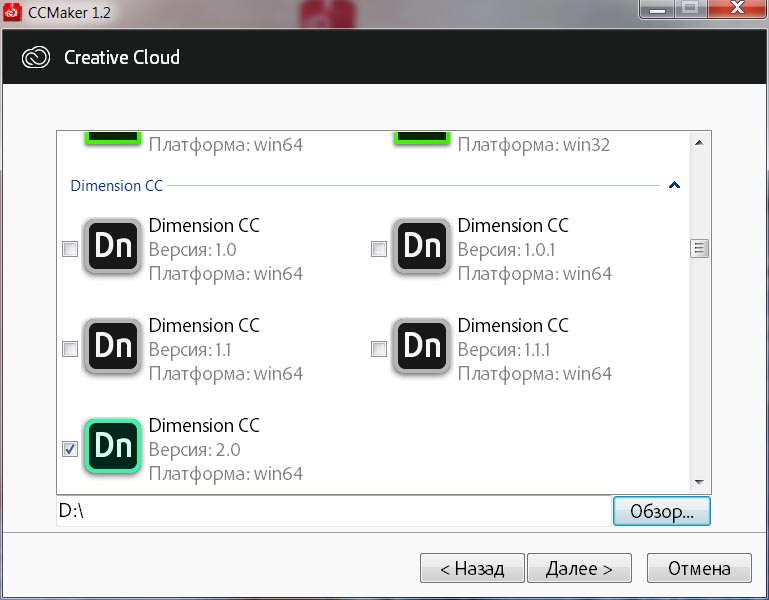
Task: Click the Обзор... browse button
Action: 661,511
